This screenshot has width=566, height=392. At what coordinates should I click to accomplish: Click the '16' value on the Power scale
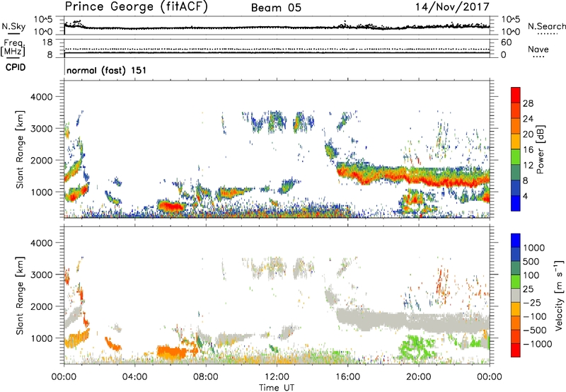(x=528, y=150)
